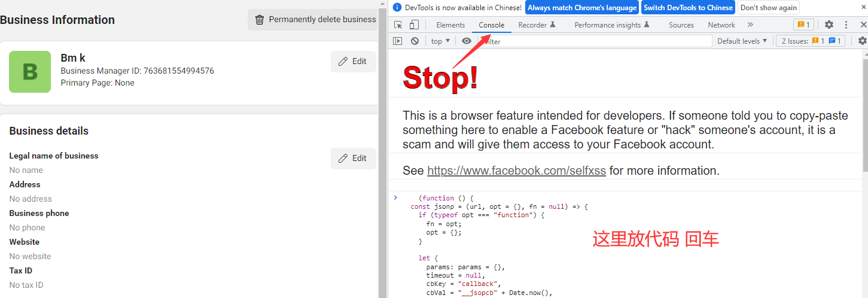
Task: Toggle the device toolbar icon
Action: [x=414, y=25]
